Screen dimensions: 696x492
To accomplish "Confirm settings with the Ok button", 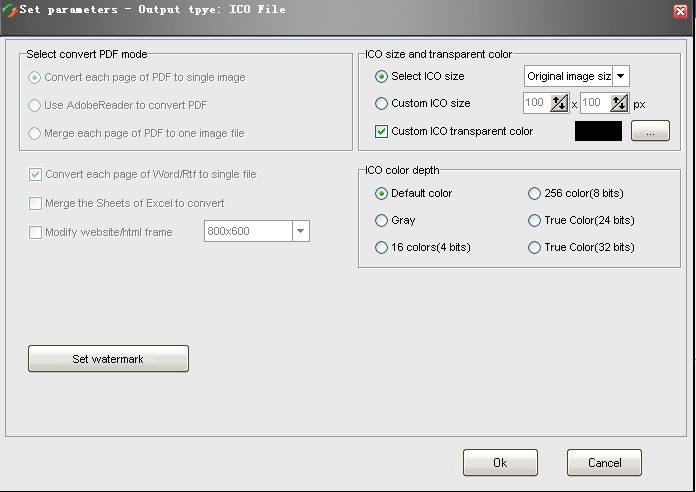I will point(500,463).
